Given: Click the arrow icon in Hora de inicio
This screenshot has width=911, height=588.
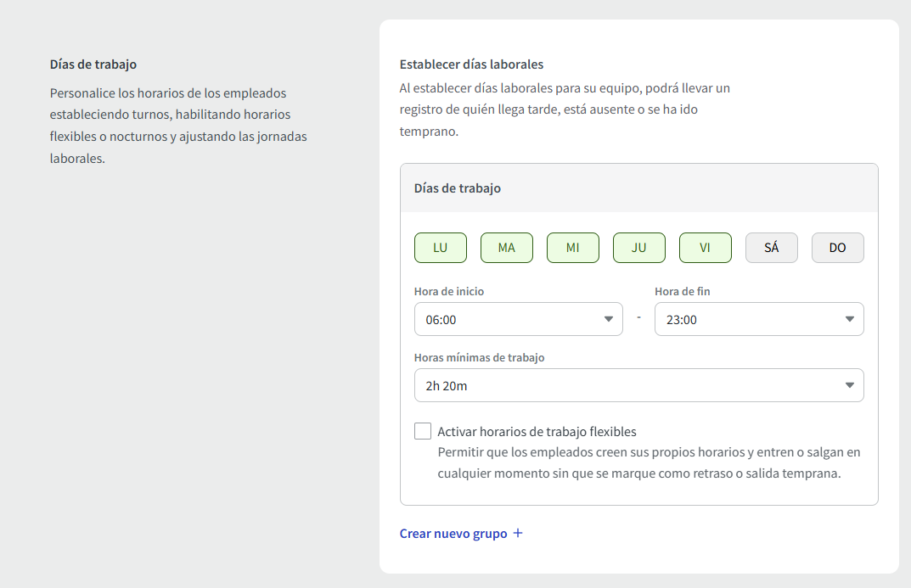Looking at the screenshot, I should pos(608,319).
